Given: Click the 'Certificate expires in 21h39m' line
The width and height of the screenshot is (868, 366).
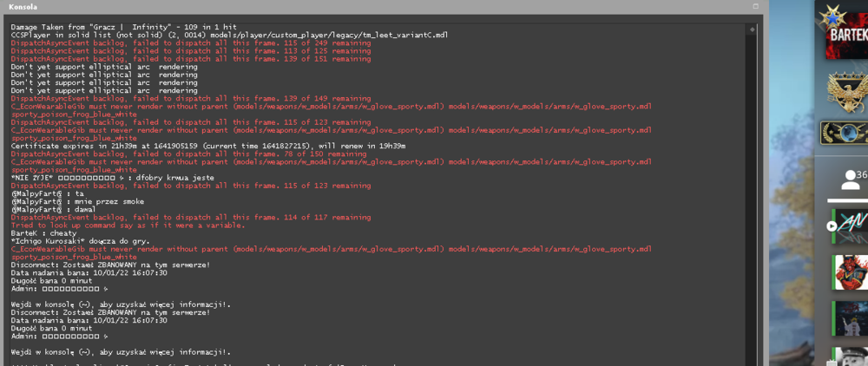Looking at the screenshot, I should pos(208,146).
